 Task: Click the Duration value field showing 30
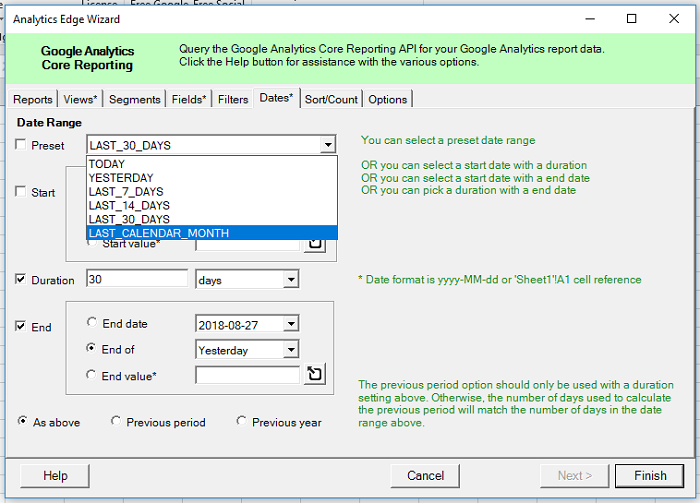137,279
